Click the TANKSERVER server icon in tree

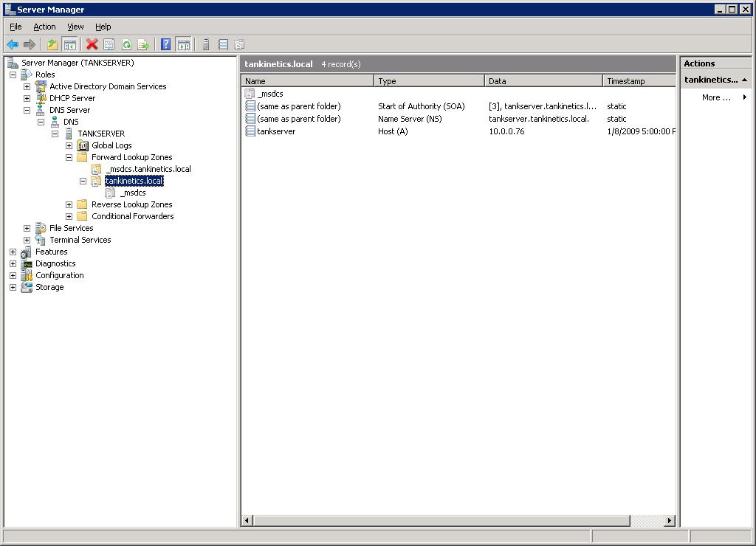[x=69, y=134]
